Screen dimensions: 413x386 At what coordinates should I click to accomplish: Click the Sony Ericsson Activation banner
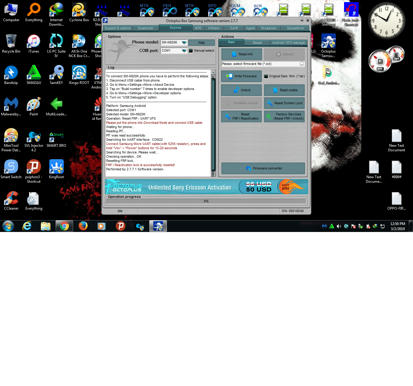tap(207, 187)
